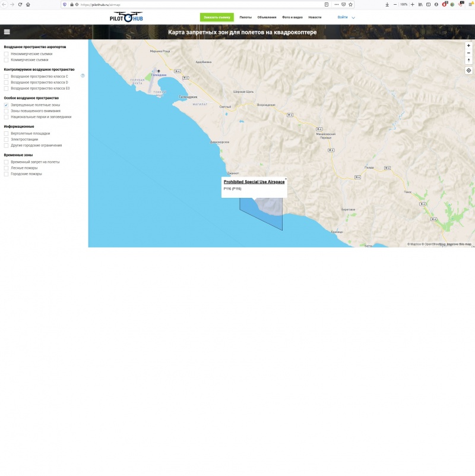The height and width of the screenshot is (476, 475).
Task: Reload the page with refresh icon
Action: (20, 5)
